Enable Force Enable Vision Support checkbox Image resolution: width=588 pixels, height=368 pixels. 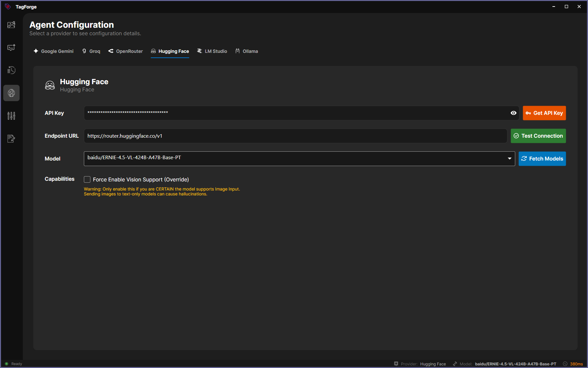[87, 179]
